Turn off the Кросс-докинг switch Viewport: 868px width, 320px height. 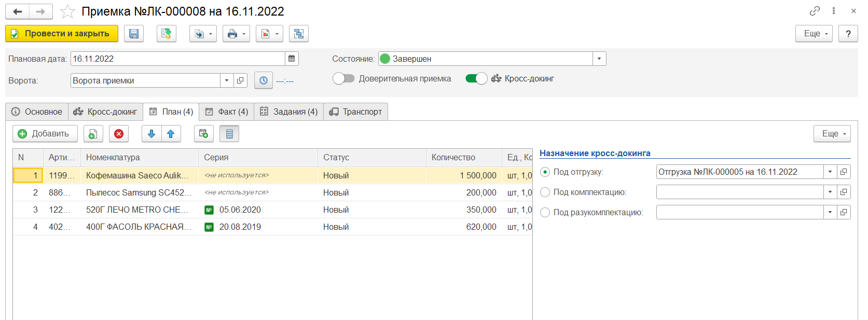tap(476, 78)
